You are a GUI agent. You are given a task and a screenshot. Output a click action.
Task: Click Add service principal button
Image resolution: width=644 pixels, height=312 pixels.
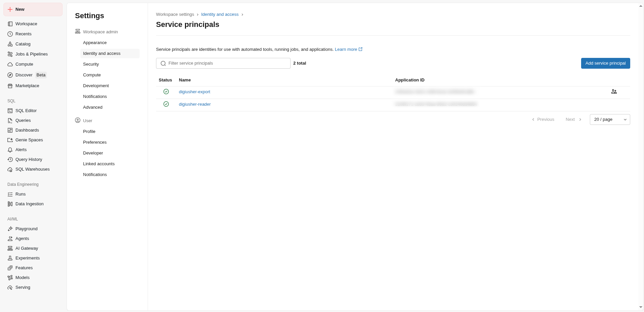coord(605,63)
